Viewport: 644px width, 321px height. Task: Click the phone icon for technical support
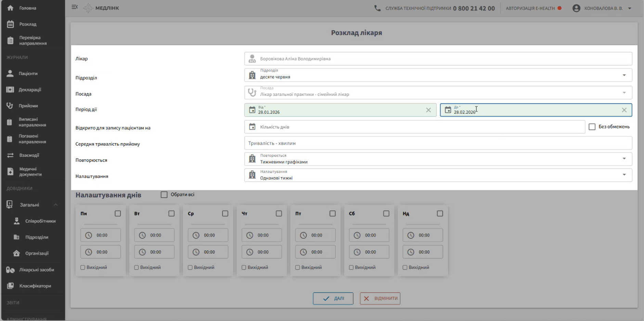[377, 8]
